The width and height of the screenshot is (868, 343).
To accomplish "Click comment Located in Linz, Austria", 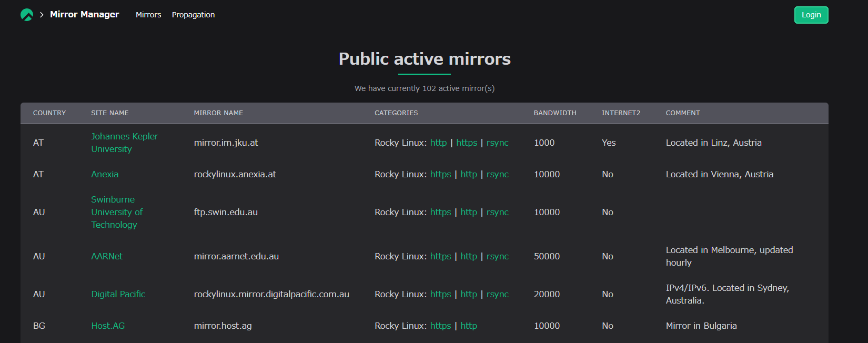I will (x=714, y=143).
